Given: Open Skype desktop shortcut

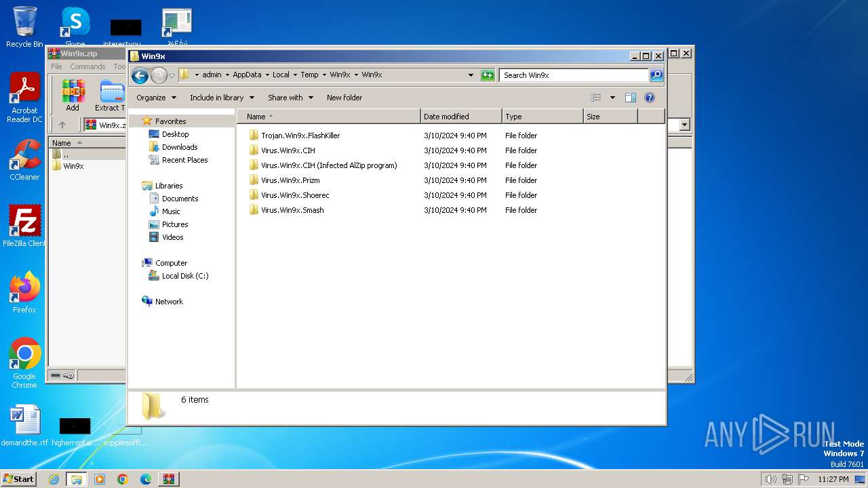Looking at the screenshot, I should pos(75,27).
